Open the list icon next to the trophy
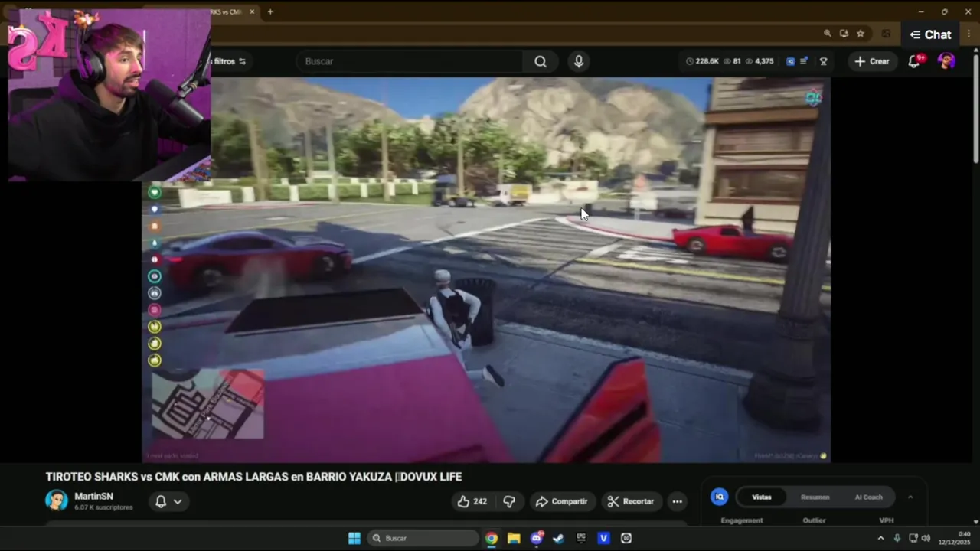Screen dimensions: 980x551 [804, 61]
